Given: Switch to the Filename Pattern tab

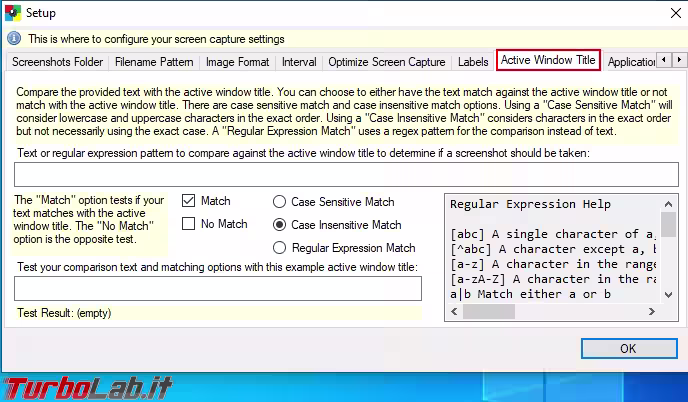Looking at the screenshot, I should 154,62.
